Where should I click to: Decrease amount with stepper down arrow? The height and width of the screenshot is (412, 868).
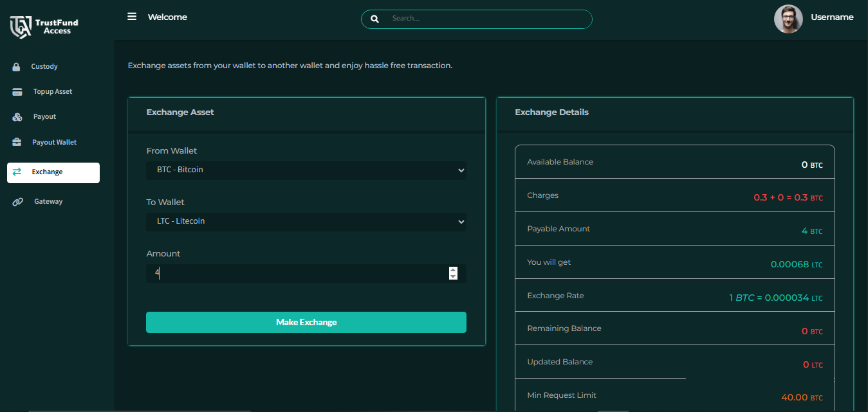(x=453, y=276)
